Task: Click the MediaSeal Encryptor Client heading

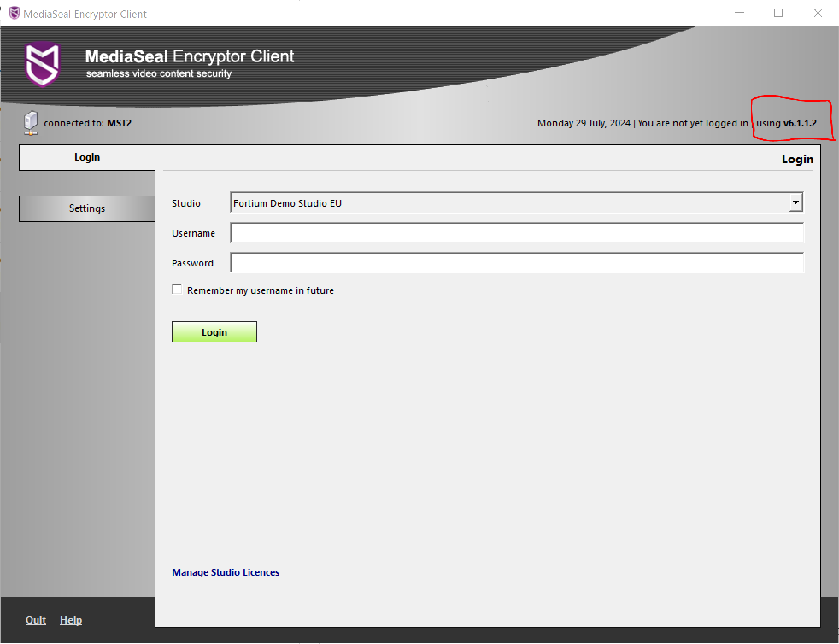Action: pos(190,56)
